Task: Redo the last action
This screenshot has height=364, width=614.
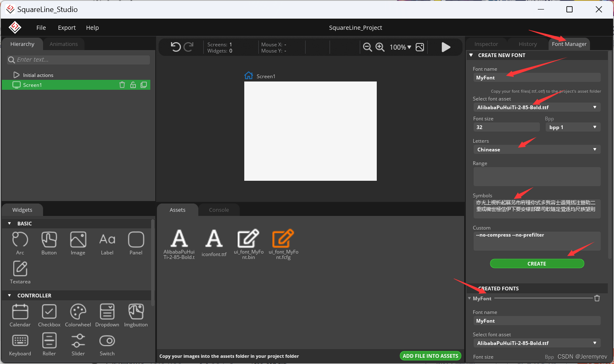Action: 188,47
